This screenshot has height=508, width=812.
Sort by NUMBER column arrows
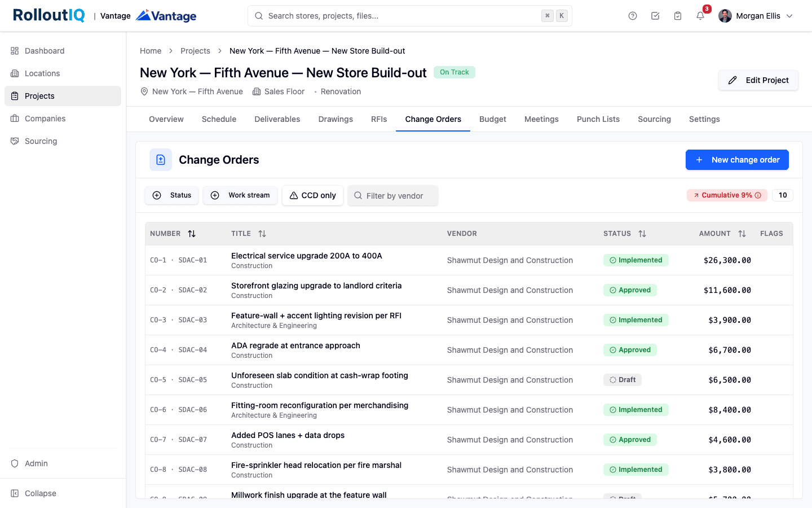[x=192, y=234]
